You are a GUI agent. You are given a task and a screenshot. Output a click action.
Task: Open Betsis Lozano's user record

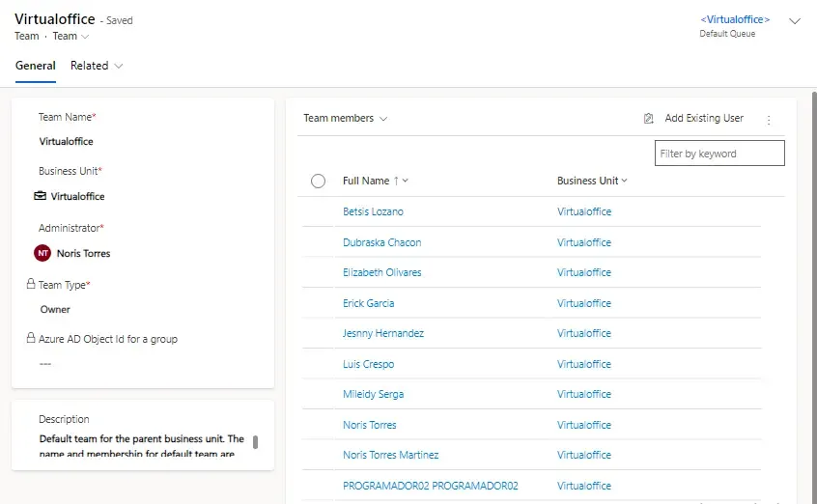click(x=373, y=211)
